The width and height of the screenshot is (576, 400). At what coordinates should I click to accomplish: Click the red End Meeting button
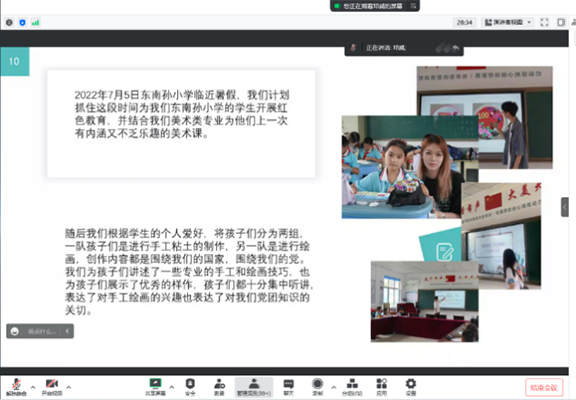click(544, 388)
